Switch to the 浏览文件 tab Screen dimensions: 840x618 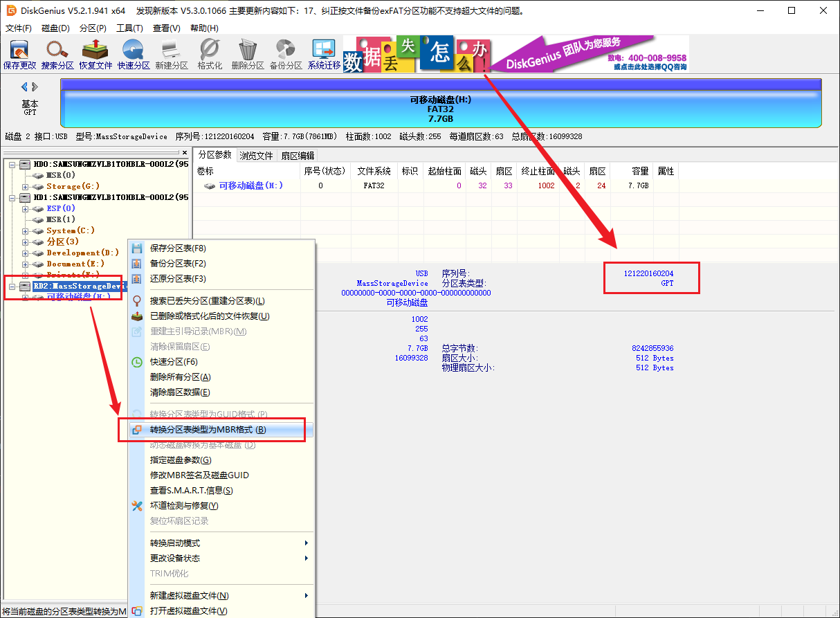coord(256,154)
